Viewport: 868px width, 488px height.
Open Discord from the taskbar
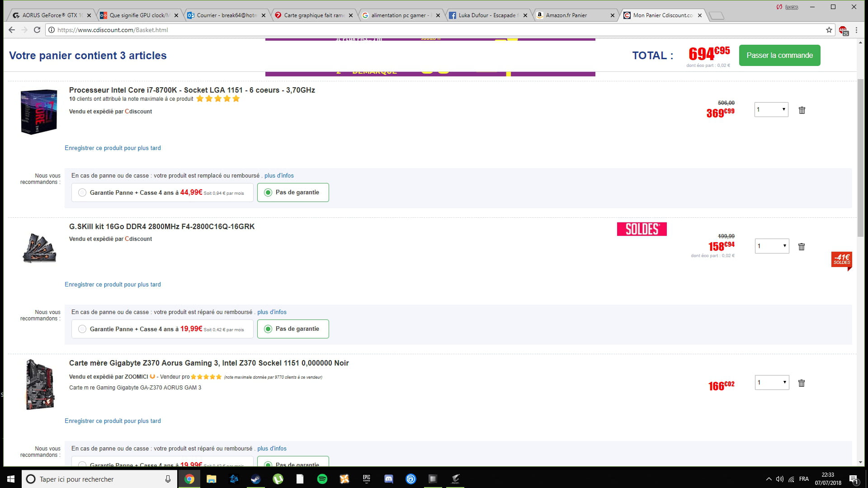(x=388, y=479)
